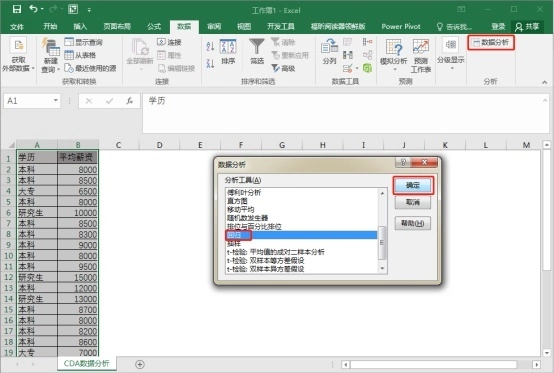The width and height of the screenshot is (554, 373).
Task: Open the 排序 custom sort dialog
Action: click(x=228, y=52)
